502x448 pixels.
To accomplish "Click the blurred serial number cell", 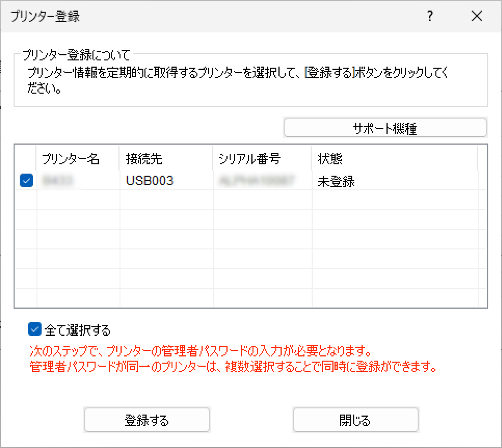I will [x=257, y=180].
